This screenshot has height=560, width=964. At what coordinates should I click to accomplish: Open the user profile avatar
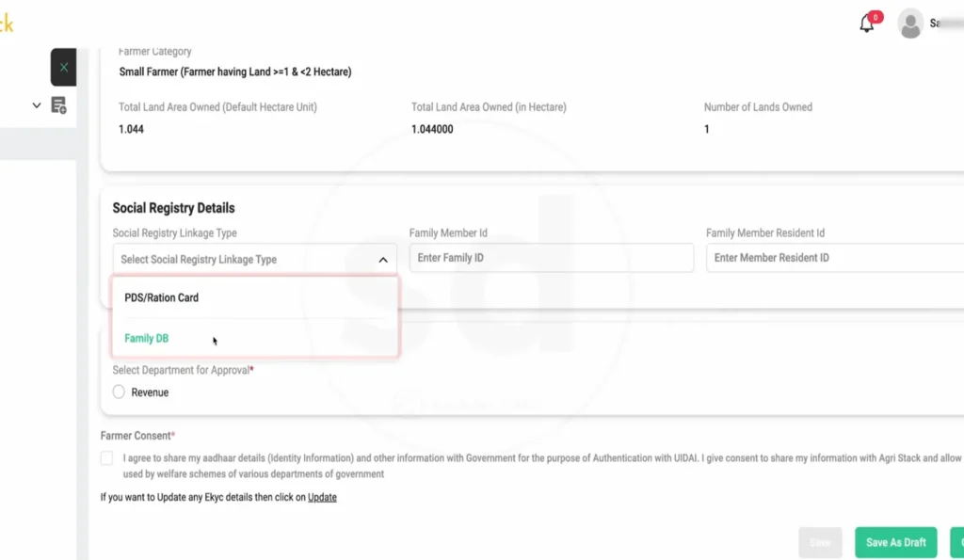(910, 24)
